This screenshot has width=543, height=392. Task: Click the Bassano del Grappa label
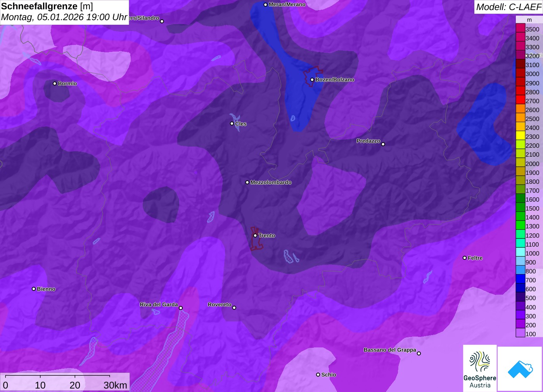point(390,350)
